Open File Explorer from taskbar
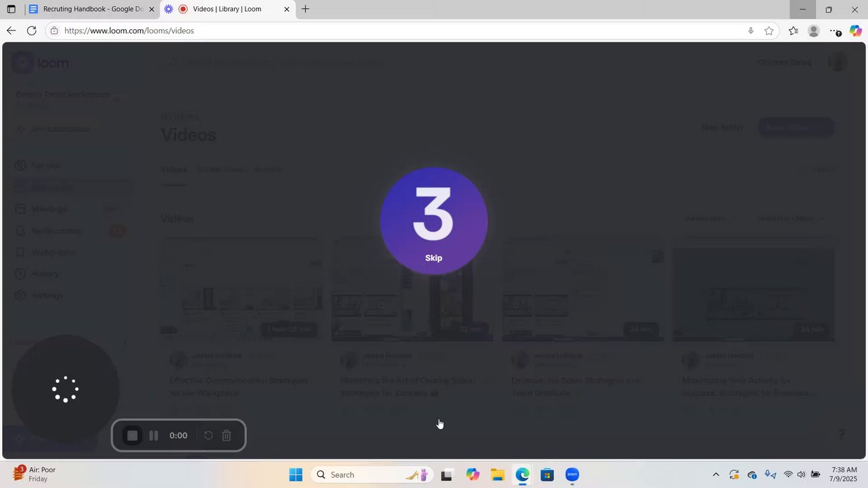Screen dimensions: 868x488 (497, 474)
